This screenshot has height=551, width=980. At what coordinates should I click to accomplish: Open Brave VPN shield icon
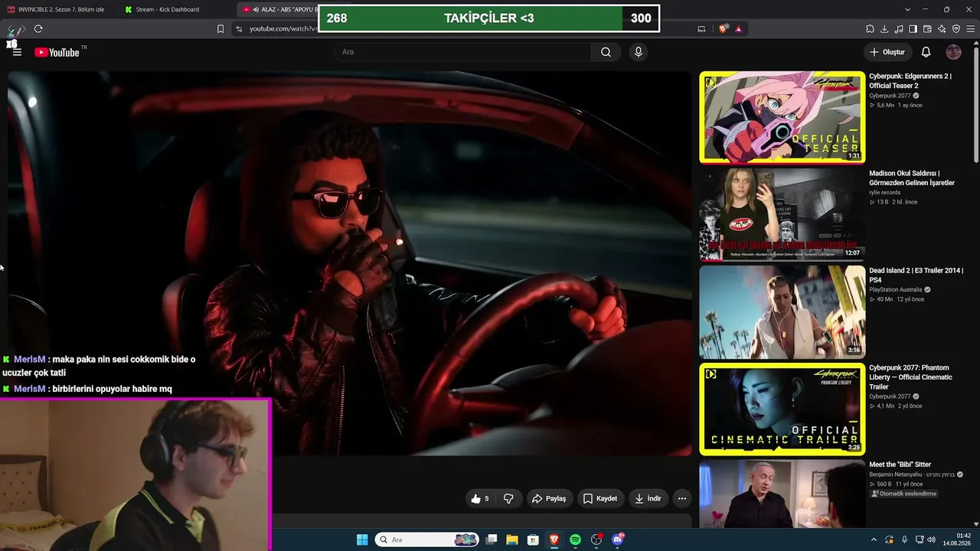tap(956, 29)
